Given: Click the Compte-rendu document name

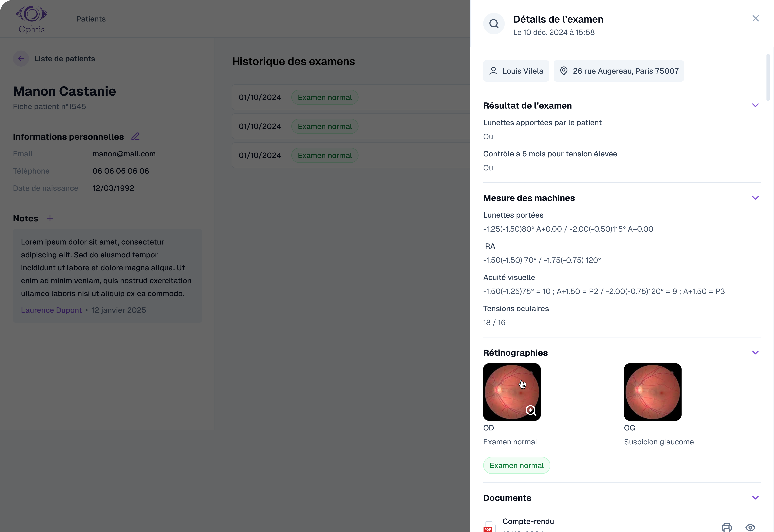Looking at the screenshot, I should pos(528,521).
